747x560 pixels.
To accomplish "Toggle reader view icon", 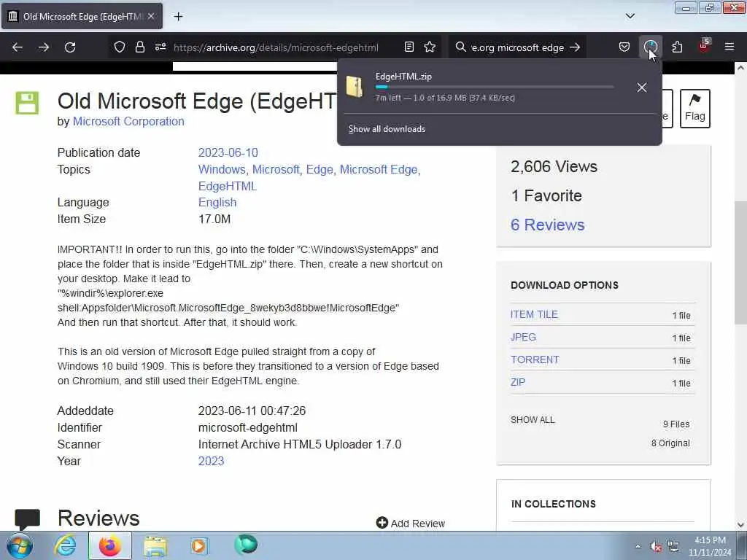I will pos(409,47).
